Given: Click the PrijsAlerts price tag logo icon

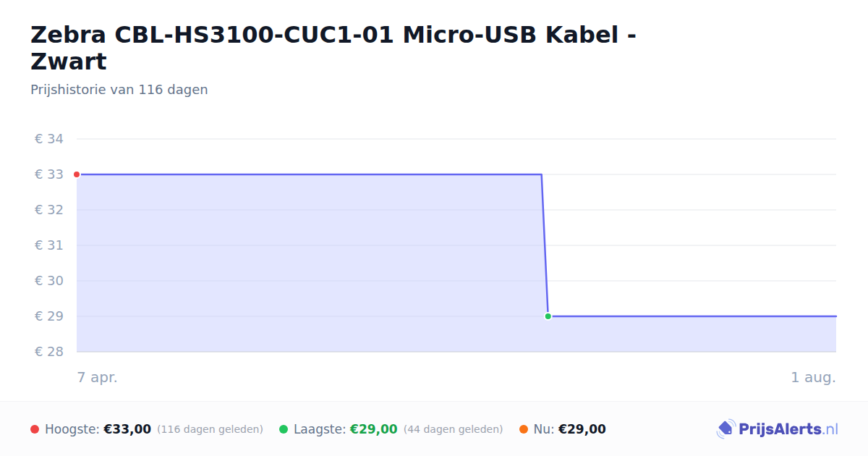Looking at the screenshot, I should pos(726,429).
